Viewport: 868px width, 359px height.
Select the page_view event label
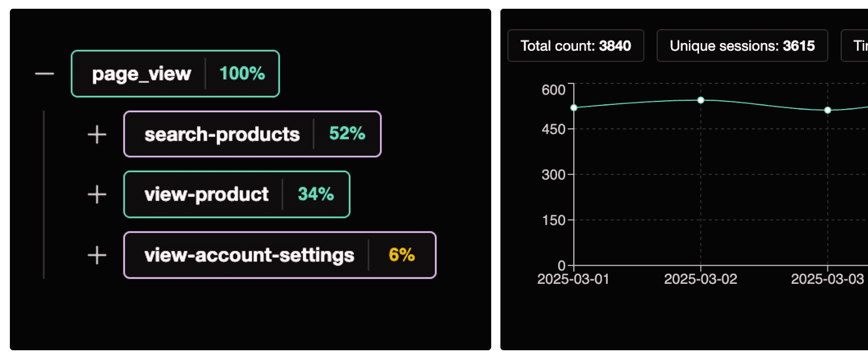[x=142, y=74]
